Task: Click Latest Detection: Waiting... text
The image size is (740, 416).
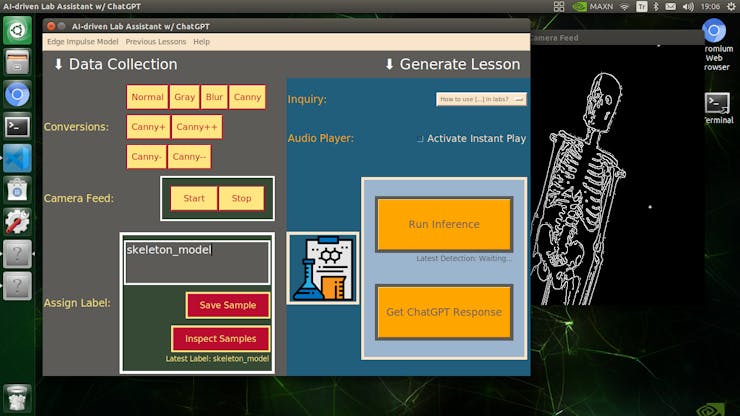Action: [x=464, y=258]
